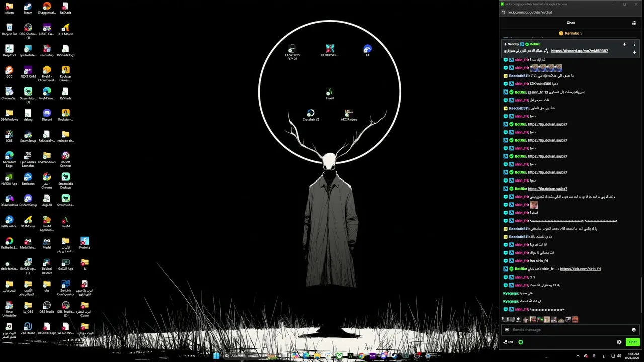Screen dimensions: 644x362
Task: Select the iCUE desktop shortcut
Action: coord(9,137)
